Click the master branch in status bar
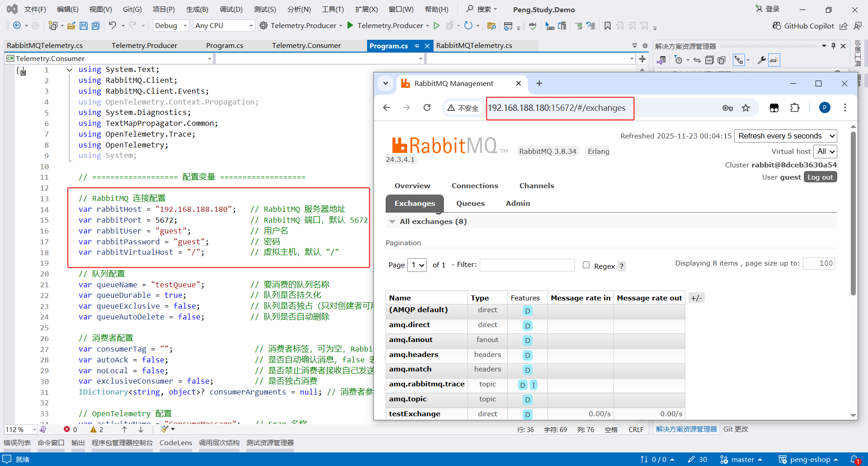Viewport: 868px width, 466px height. [x=741, y=460]
